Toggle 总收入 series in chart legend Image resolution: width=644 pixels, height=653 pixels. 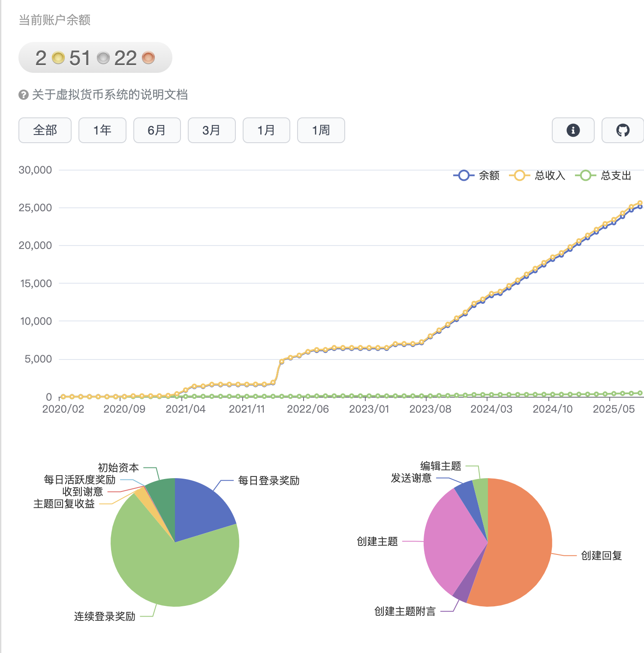[x=537, y=175]
